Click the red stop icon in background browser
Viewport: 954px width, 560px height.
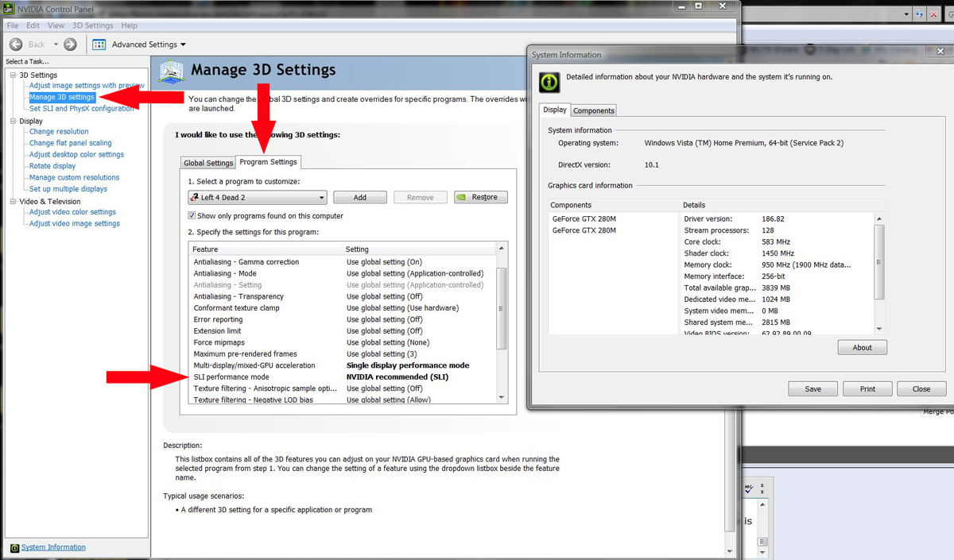coord(933,14)
